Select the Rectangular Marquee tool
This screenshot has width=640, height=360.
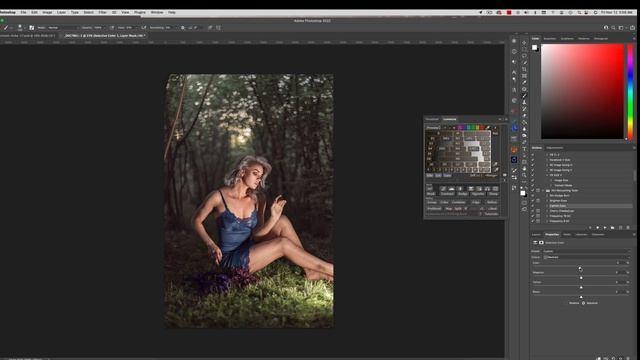click(x=524, y=49)
